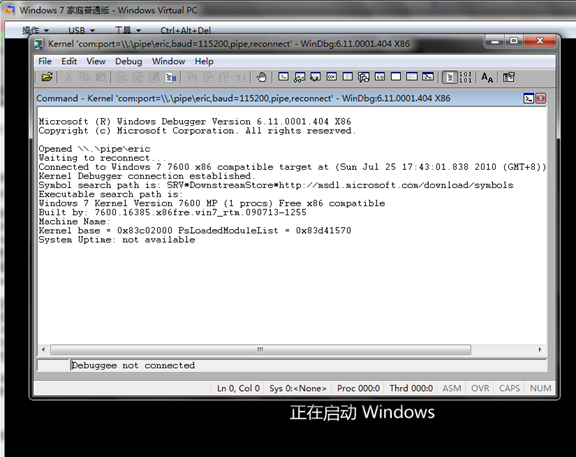
Task: Click the 'Built by: 7600.16385' line
Action: click(172, 212)
